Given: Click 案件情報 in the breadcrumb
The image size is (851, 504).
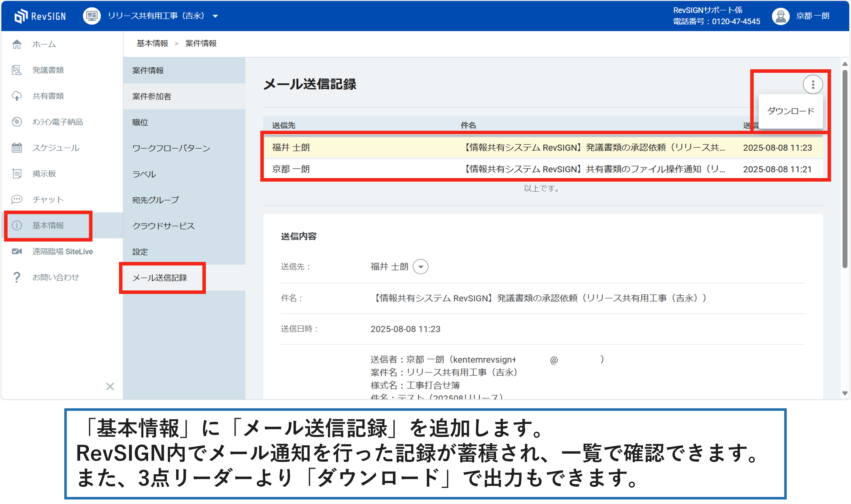Looking at the screenshot, I should pyautogui.click(x=201, y=44).
